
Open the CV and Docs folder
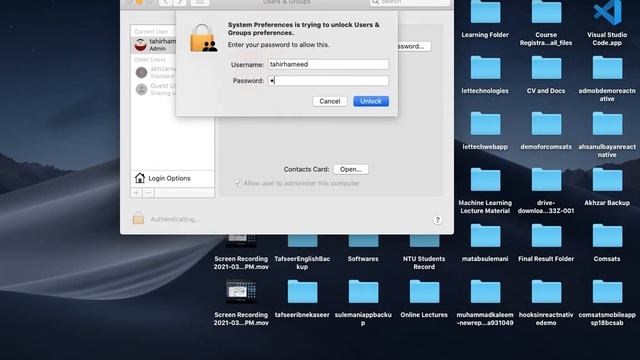click(546, 68)
